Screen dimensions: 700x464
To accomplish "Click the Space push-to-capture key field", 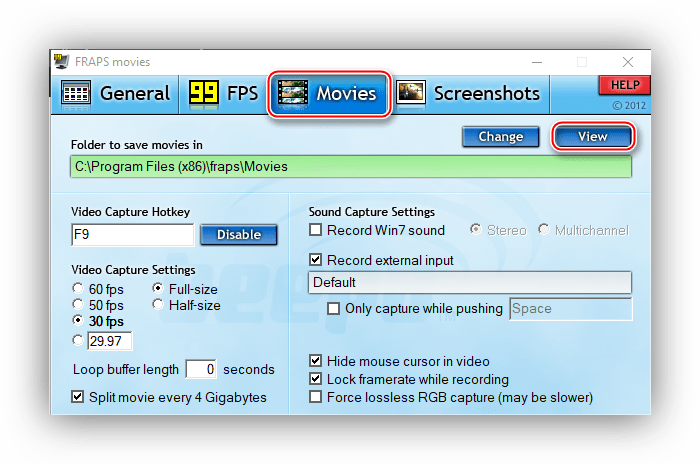I will [571, 309].
